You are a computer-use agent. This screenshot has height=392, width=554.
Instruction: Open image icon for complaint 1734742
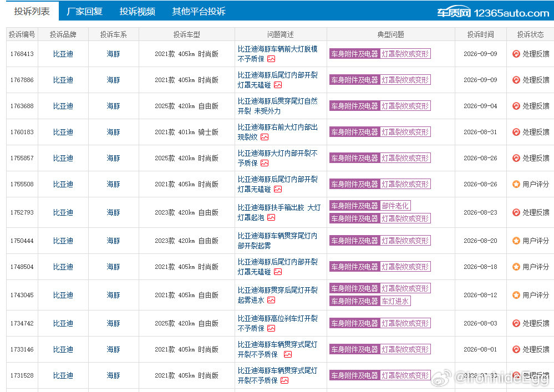pyautogui.click(x=271, y=328)
